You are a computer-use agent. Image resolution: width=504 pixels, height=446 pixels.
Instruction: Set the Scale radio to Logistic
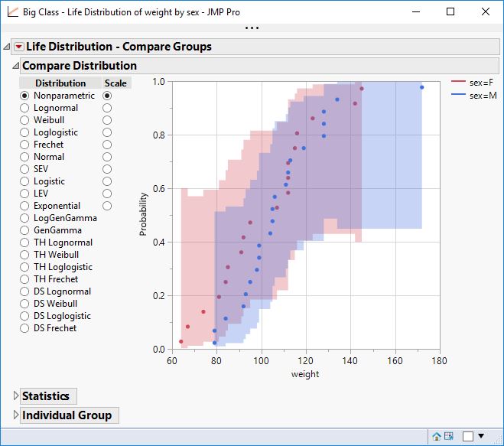pos(107,181)
